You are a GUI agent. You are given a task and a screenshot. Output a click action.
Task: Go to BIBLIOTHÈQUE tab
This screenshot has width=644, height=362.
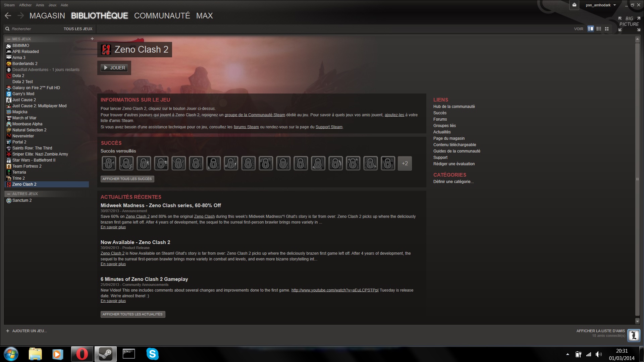tap(100, 16)
